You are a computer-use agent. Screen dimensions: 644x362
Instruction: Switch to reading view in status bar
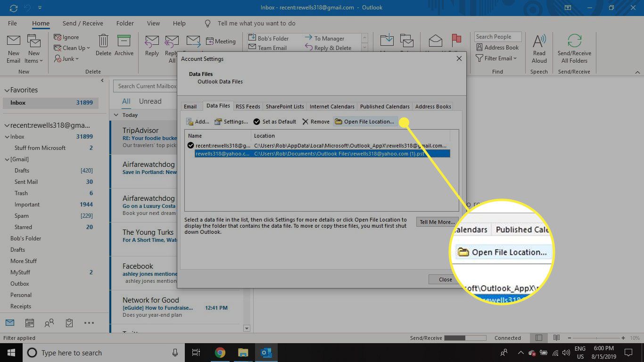click(556, 338)
